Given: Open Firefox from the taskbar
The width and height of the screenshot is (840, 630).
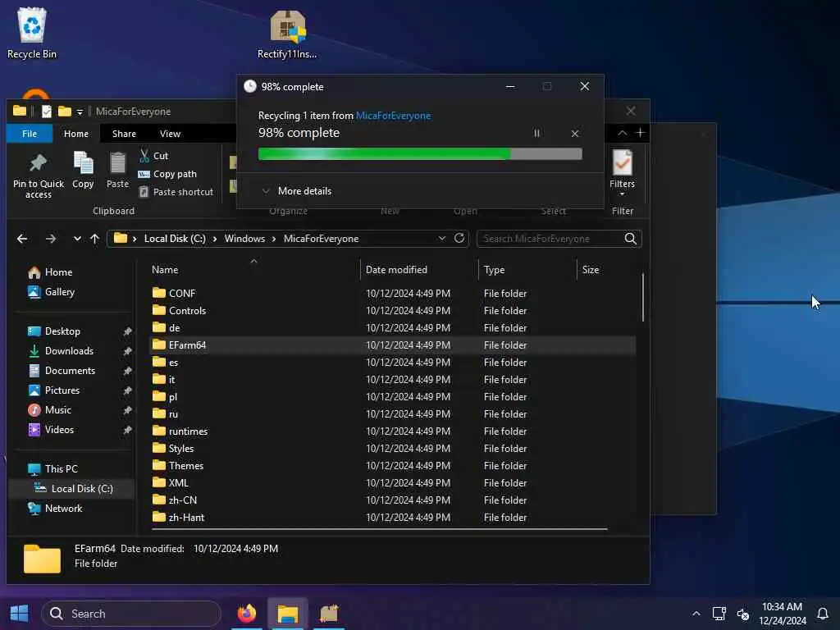Looking at the screenshot, I should [247, 614].
